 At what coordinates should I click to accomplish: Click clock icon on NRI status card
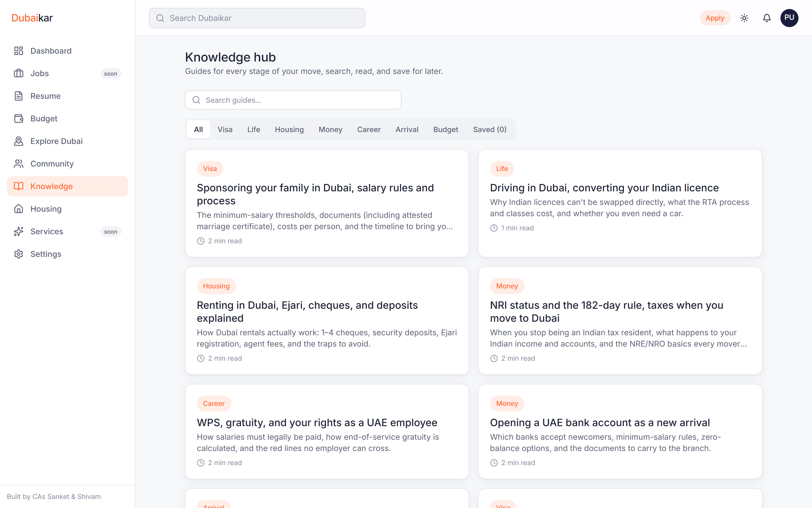pos(494,358)
